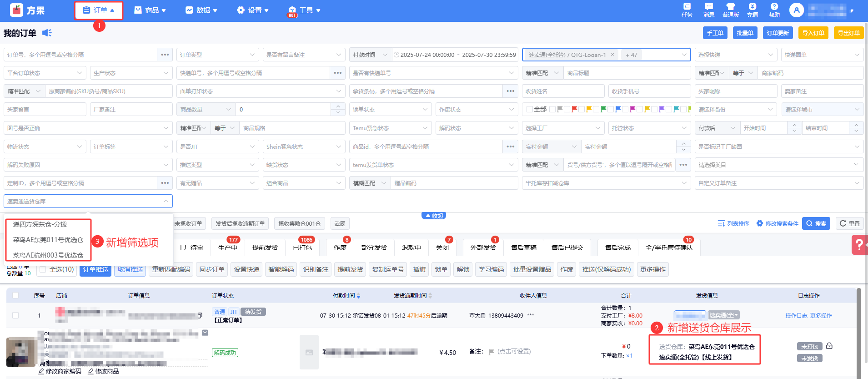Open the 商品 menu in top navigation

(x=150, y=10)
